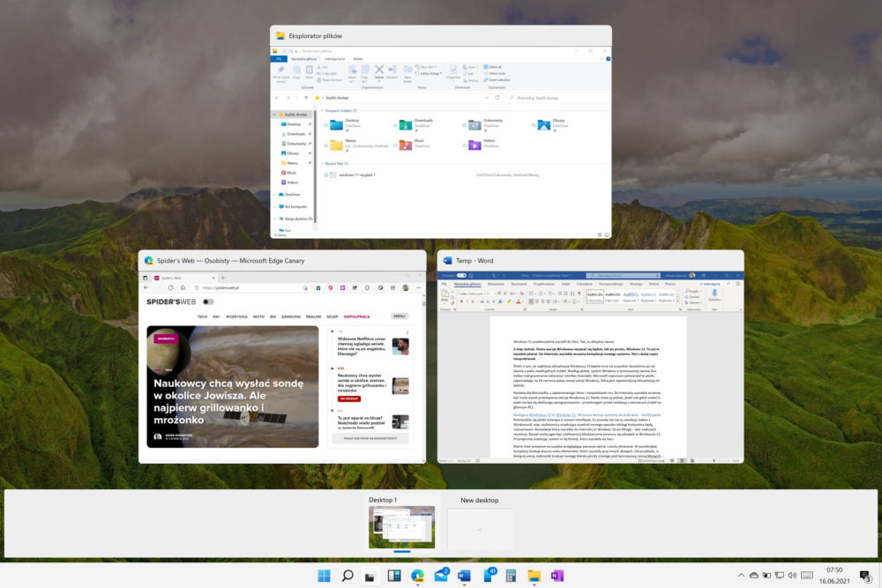Switch Explorer to large icons view toggle
This screenshot has height=588, width=882.
coord(607,235)
